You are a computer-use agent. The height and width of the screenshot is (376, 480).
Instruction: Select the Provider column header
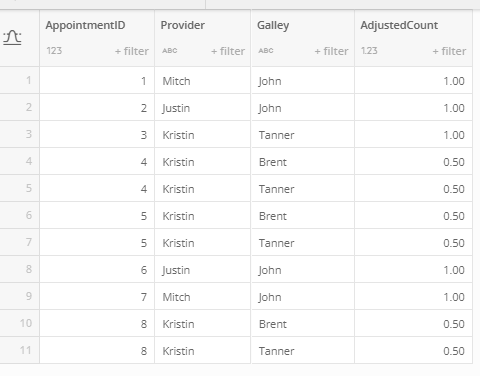coord(183,25)
